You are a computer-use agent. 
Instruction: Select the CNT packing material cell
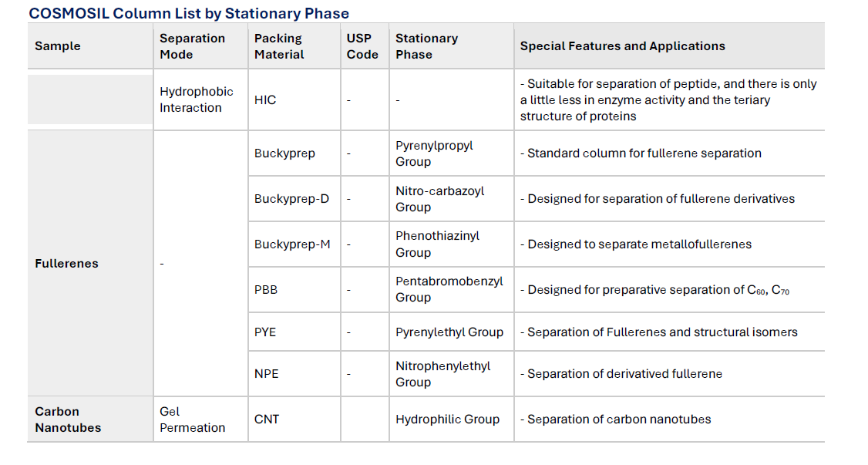tap(267, 420)
